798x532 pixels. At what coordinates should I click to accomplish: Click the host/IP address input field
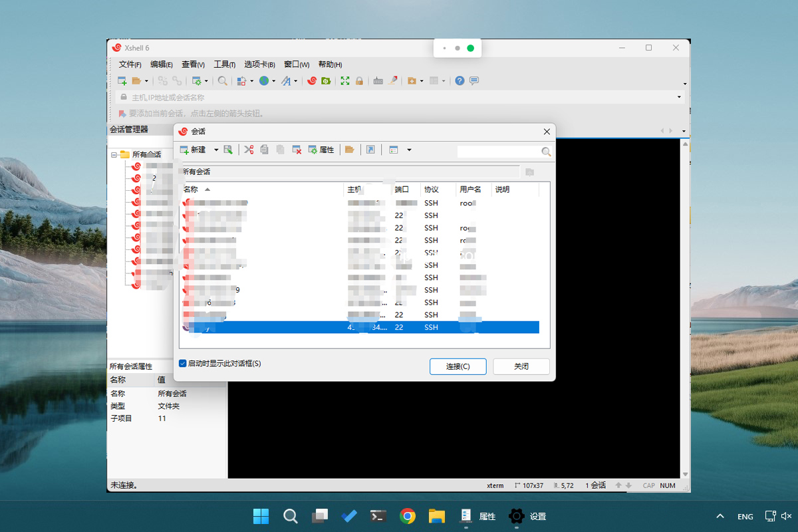click(x=401, y=97)
